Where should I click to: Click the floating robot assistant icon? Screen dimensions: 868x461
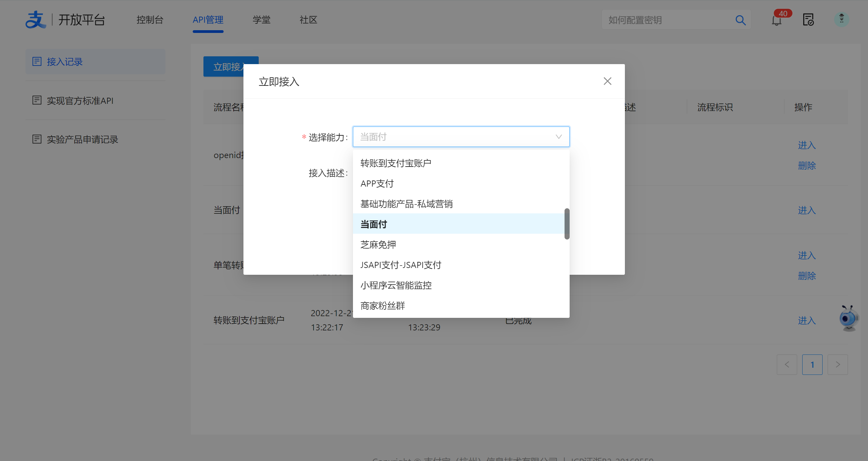pyautogui.click(x=849, y=318)
